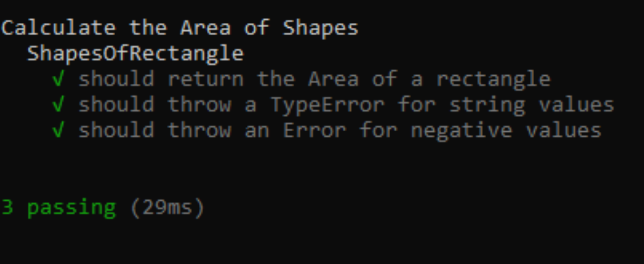Image resolution: width=644 pixels, height=264 pixels.
Task: Click the checkmark beside TypeError test
Action: pos(58,105)
